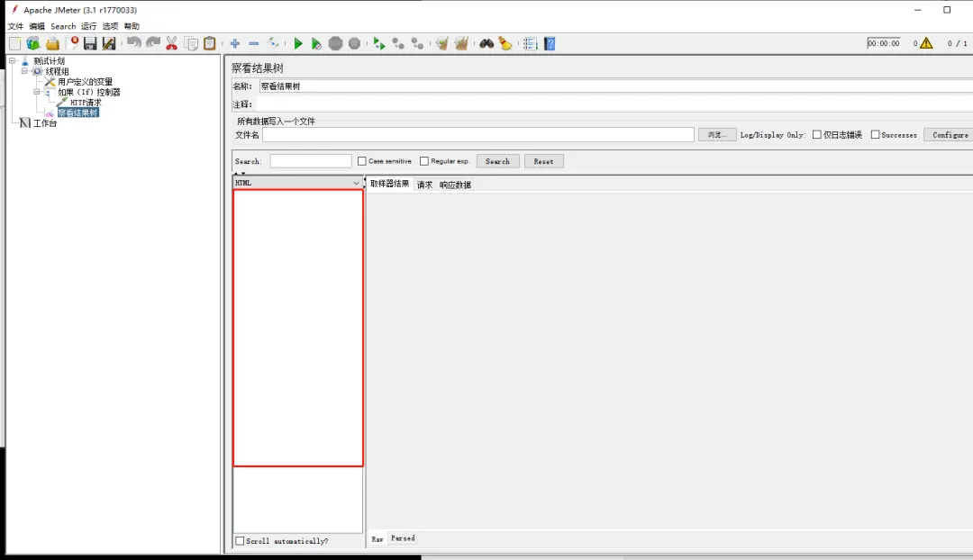Click the Configure button
The image size is (973, 560).
pyautogui.click(x=950, y=134)
